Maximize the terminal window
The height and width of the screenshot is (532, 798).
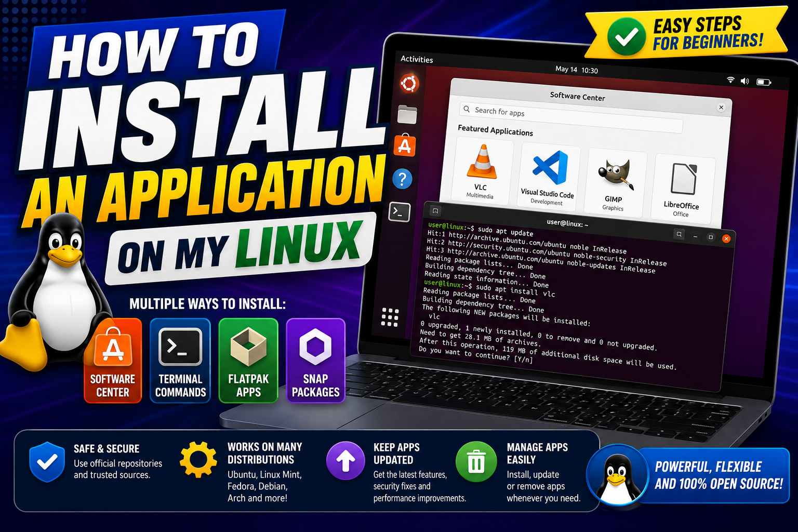711,237
